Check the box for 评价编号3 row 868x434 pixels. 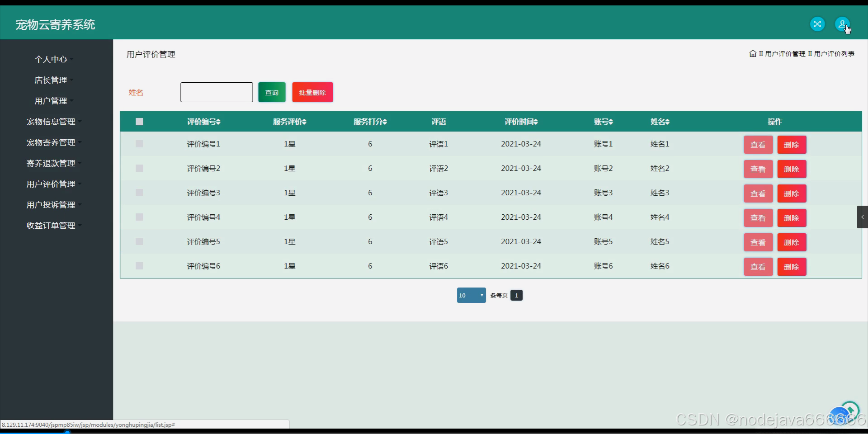139,193
